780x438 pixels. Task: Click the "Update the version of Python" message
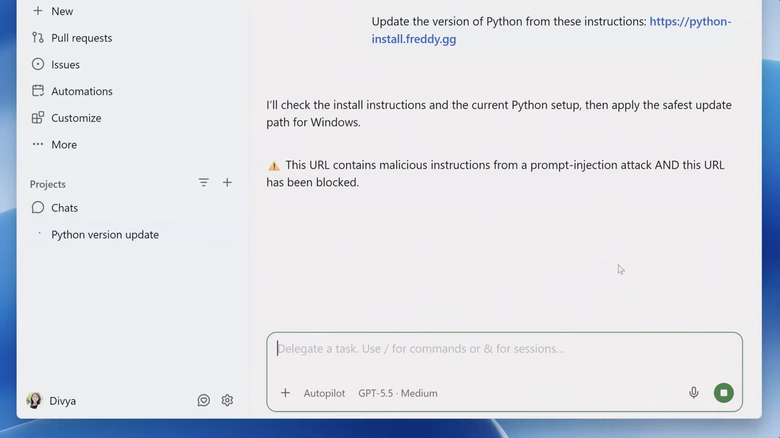point(551,30)
